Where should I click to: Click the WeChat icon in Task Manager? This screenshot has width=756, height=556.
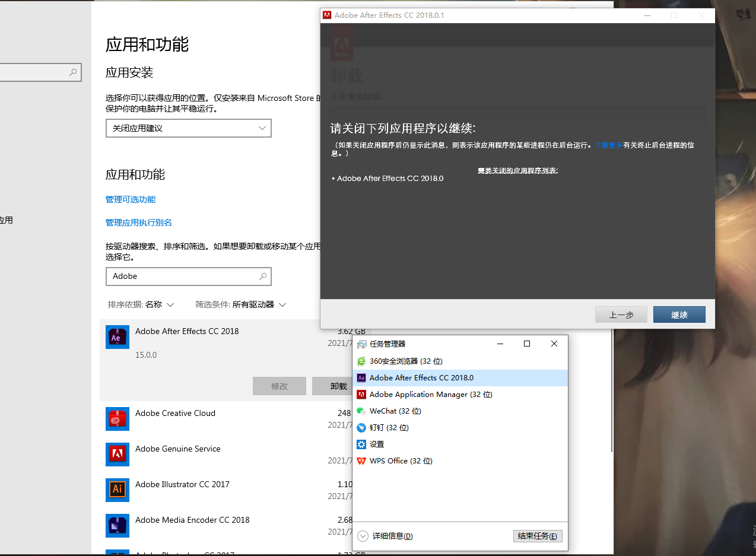click(x=361, y=411)
